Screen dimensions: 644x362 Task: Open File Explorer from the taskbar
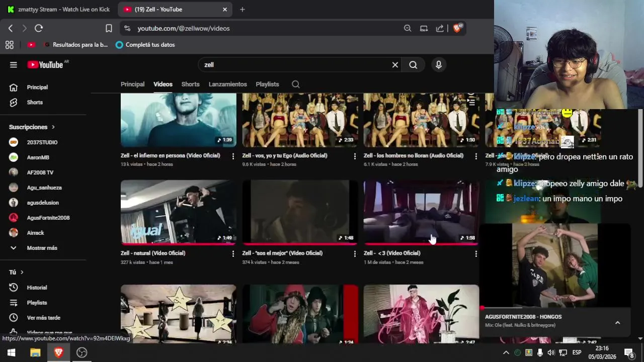35,352
